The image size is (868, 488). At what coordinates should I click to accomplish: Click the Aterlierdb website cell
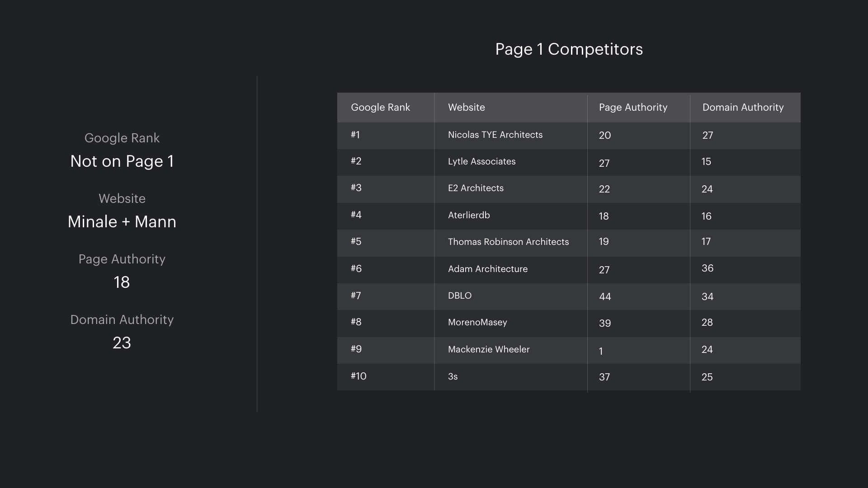point(469,216)
